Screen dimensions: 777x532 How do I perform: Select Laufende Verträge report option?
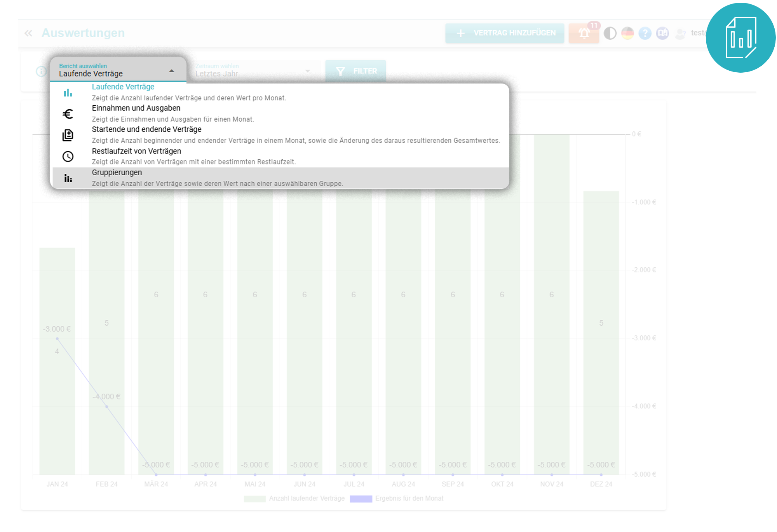pos(280,92)
